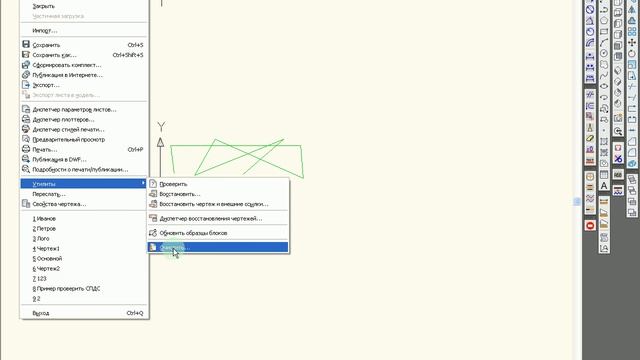The width and height of the screenshot is (640, 360).
Task: Choose Печать... (Ctrl+P) menu entry
Action: point(84,149)
